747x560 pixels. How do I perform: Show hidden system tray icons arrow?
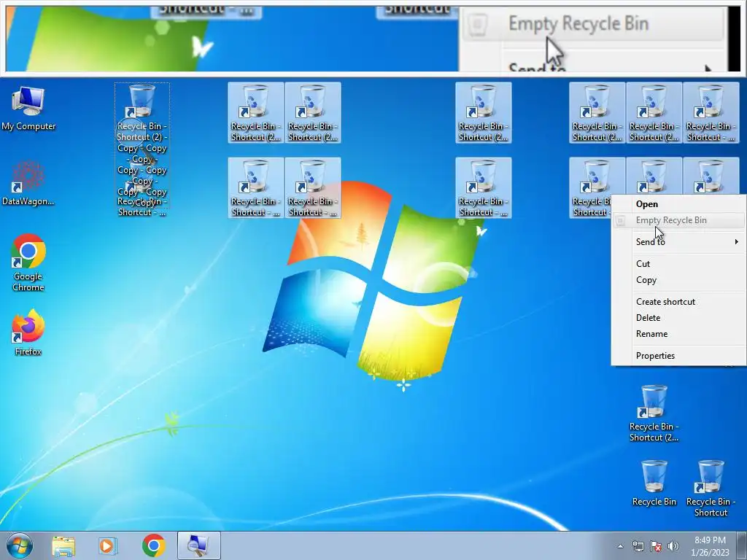click(620, 546)
